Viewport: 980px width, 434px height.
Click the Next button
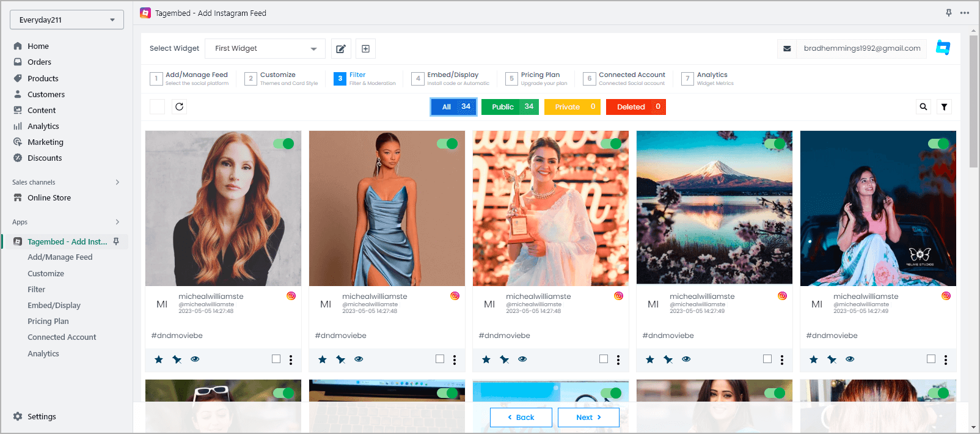pos(589,417)
